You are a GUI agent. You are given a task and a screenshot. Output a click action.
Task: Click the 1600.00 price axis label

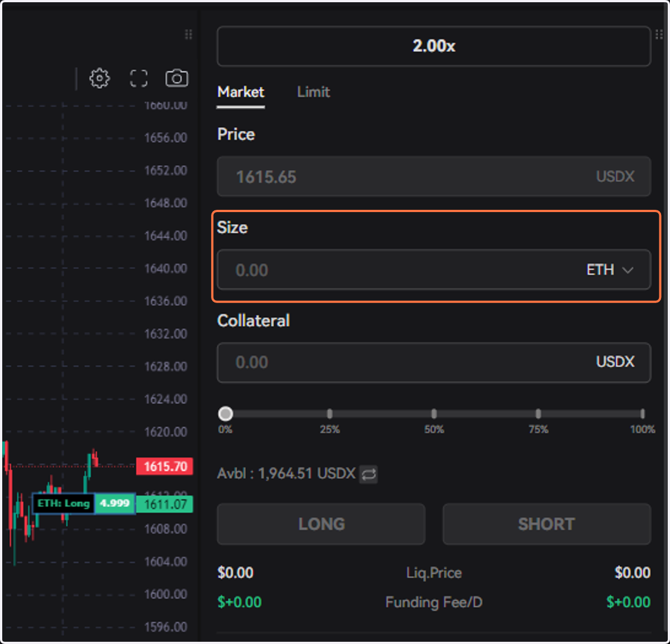click(166, 594)
